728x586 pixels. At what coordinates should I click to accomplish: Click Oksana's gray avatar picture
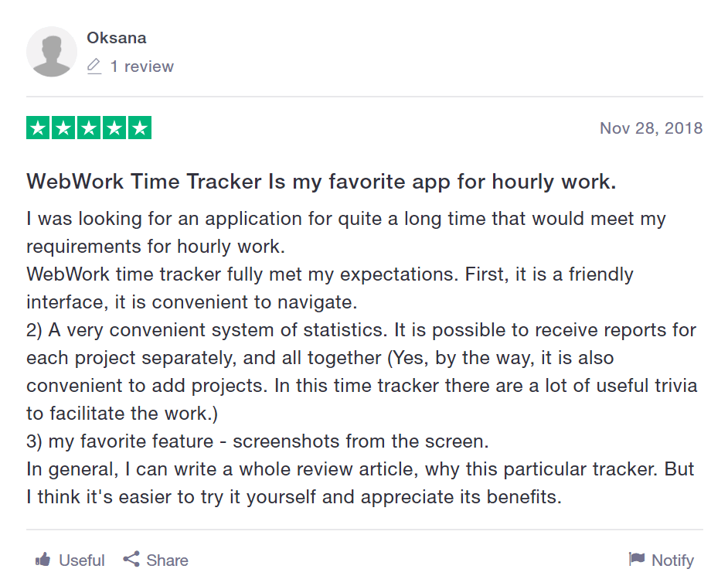click(52, 52)
